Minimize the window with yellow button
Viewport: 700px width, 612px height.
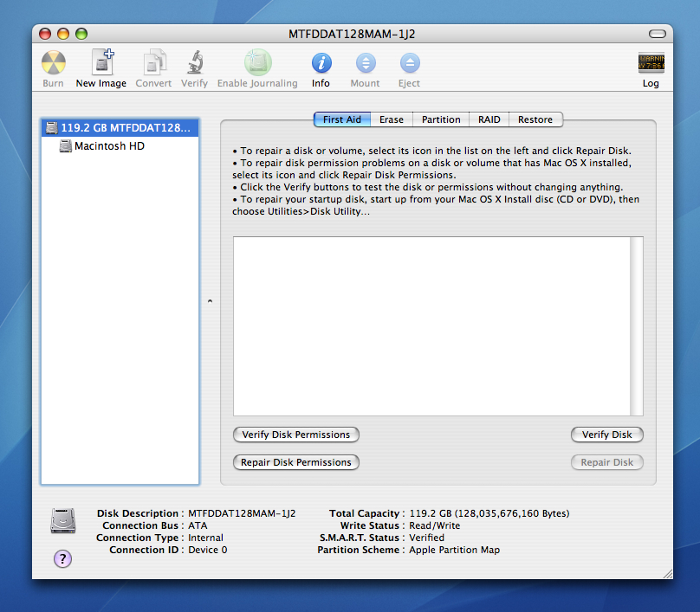click(63, 34)
